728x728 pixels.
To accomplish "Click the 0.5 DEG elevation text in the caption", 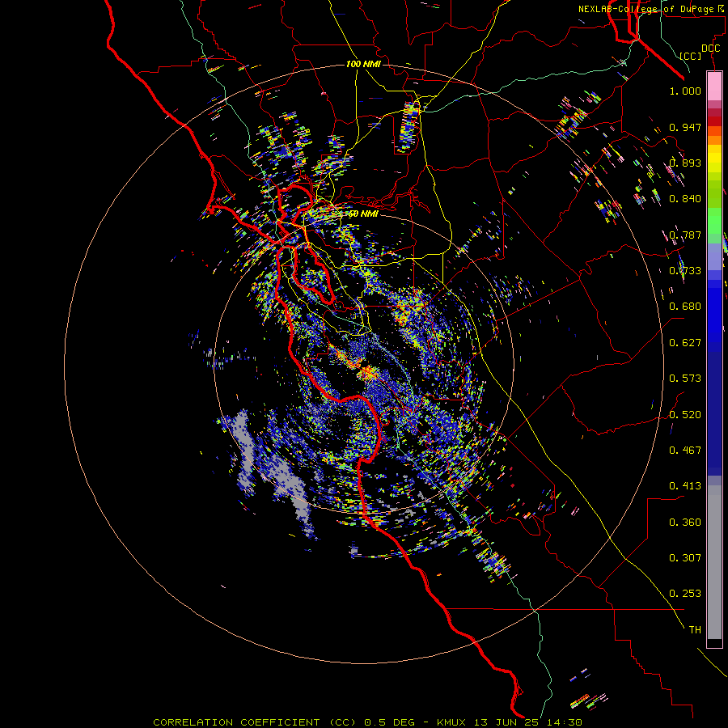I will (x=389, y=722).
